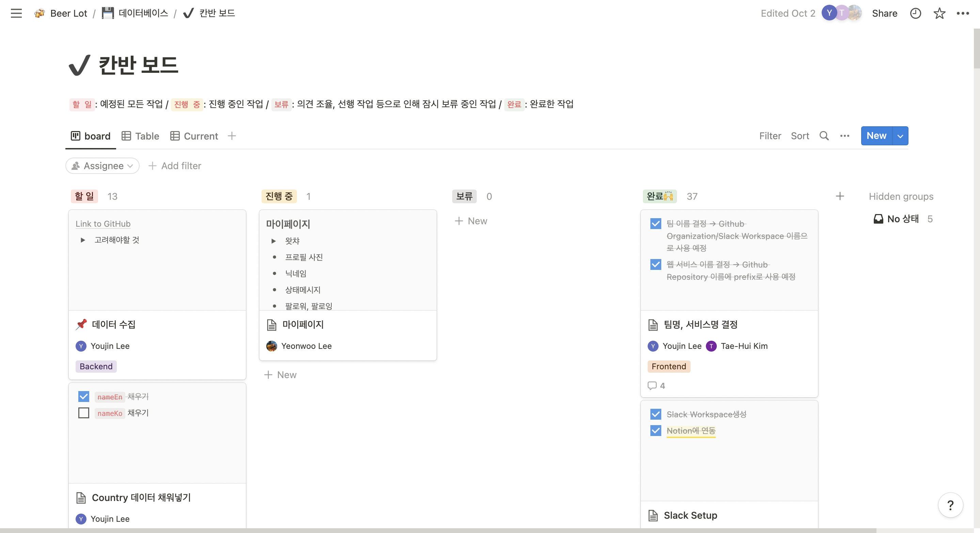Click the database search magnifier icon
Image resolution: width=980 pixels, height=533 pixels.
pos(824,136)
